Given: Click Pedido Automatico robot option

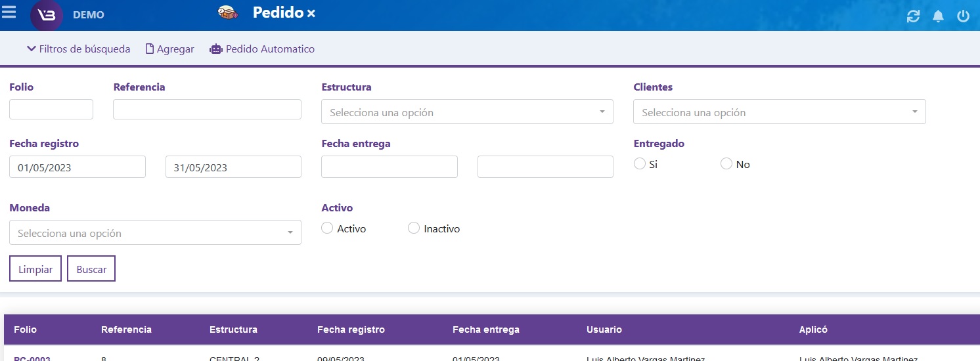Looking at the screenshot, I should coord(262,49).
